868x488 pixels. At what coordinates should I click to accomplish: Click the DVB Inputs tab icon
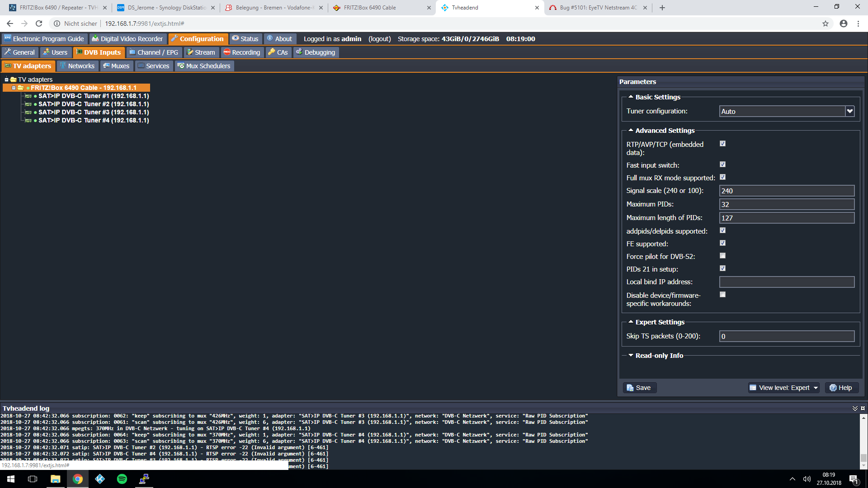tap(79, 52)
